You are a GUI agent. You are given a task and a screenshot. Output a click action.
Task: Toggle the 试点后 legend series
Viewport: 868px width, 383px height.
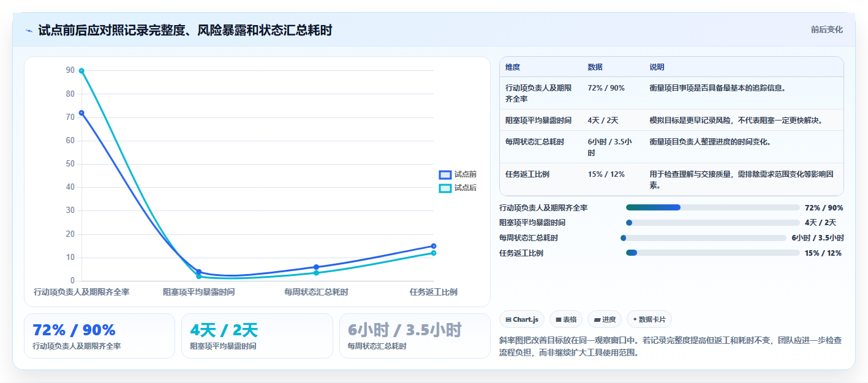pyautogui.click(x=458, y=188)
